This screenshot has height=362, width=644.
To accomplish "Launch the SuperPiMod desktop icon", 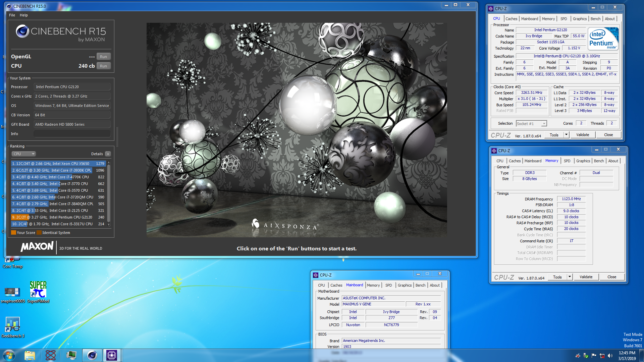I will (38, 292).
